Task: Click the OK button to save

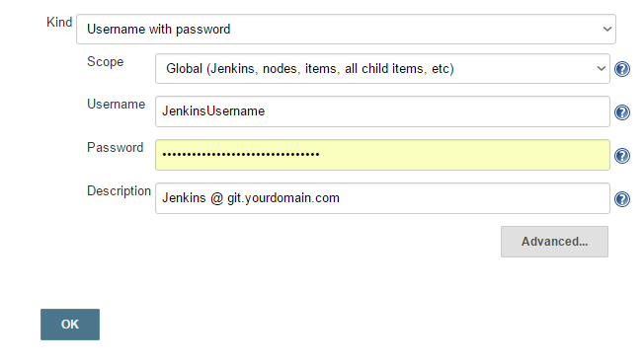Action: 70,325
